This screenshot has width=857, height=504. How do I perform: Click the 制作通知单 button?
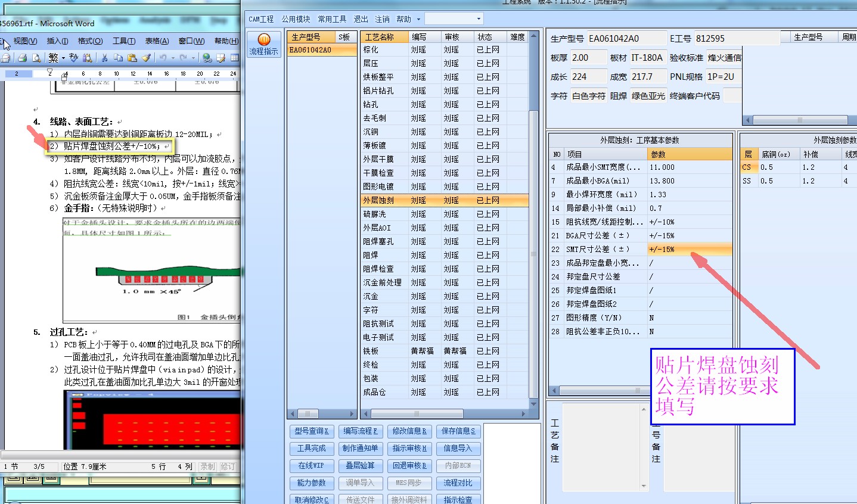361,448
